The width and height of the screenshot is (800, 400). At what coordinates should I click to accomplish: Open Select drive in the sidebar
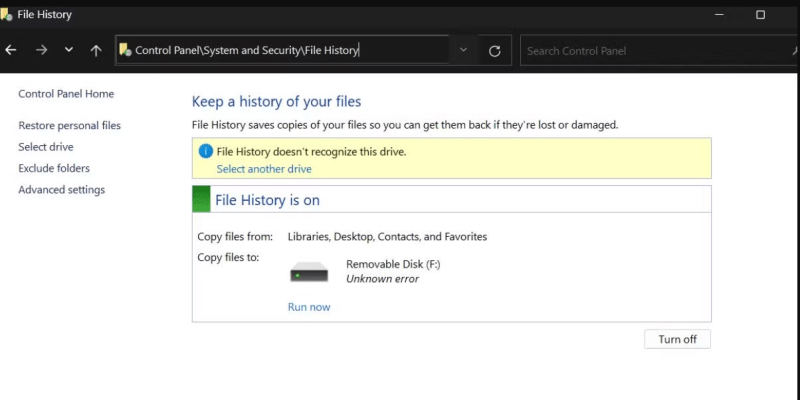coord(46,147)
